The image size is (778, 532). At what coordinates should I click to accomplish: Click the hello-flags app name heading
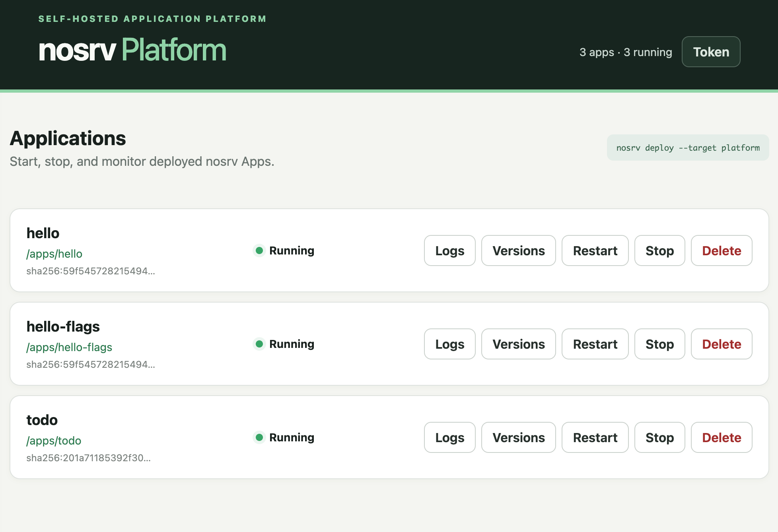[x=63, y=326]
